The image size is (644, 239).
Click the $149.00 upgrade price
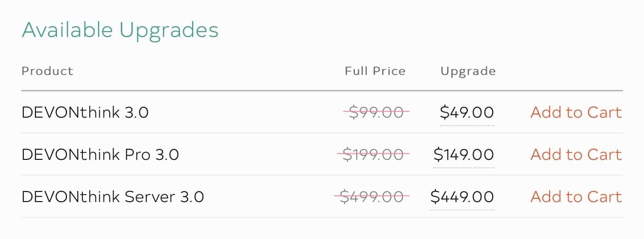click(463, 155)
